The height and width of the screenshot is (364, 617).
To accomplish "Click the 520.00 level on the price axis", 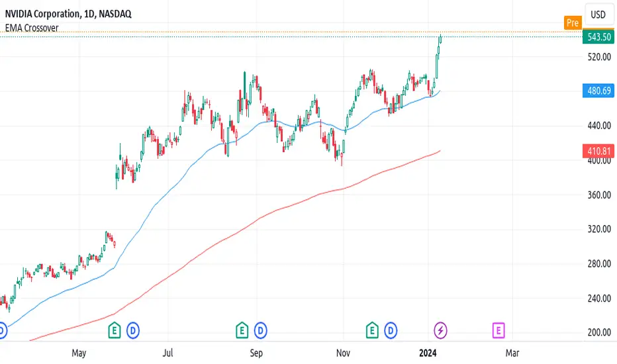I will click(x=599, y=57).
